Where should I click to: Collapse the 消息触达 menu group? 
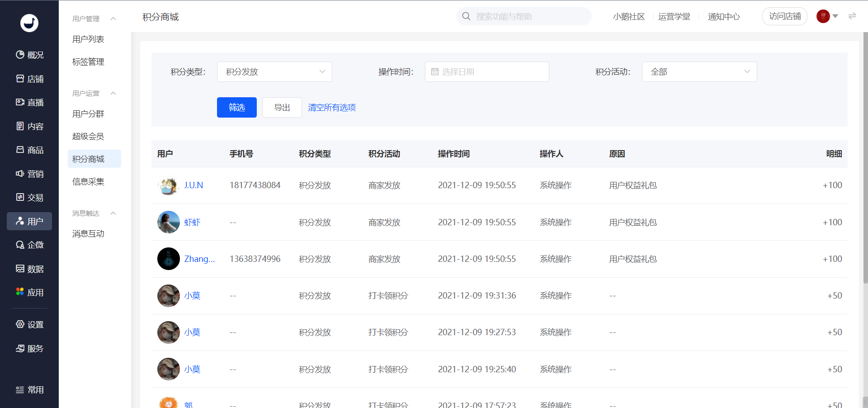pos(113,213)
